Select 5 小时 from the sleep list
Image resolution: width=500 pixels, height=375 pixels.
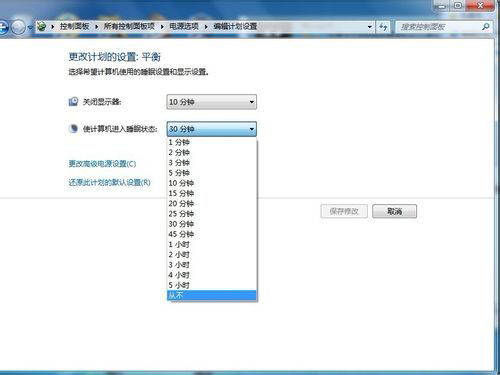pyautogui.click(x=212, y=285)
